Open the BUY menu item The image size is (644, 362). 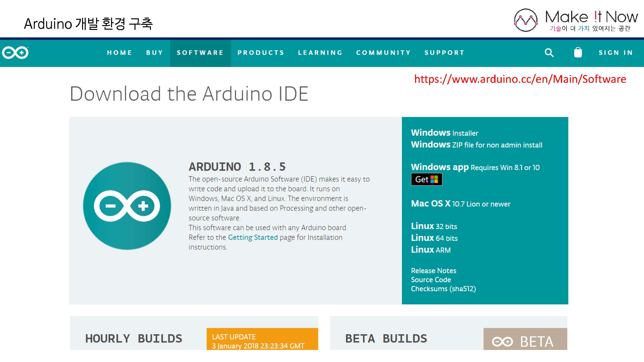155,53
